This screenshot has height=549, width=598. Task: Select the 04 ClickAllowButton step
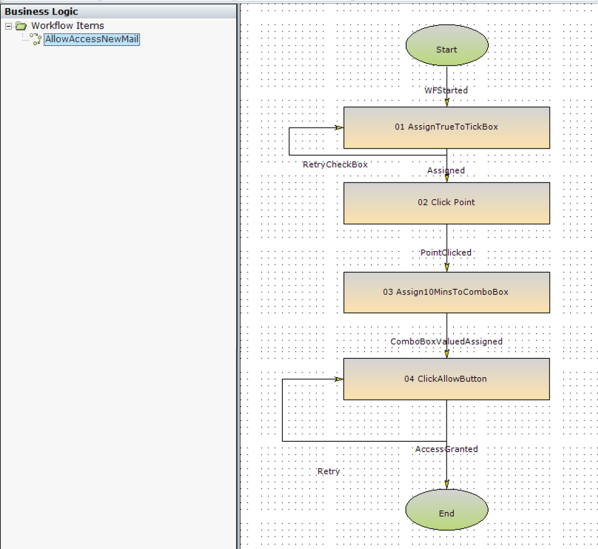point(447,379)
